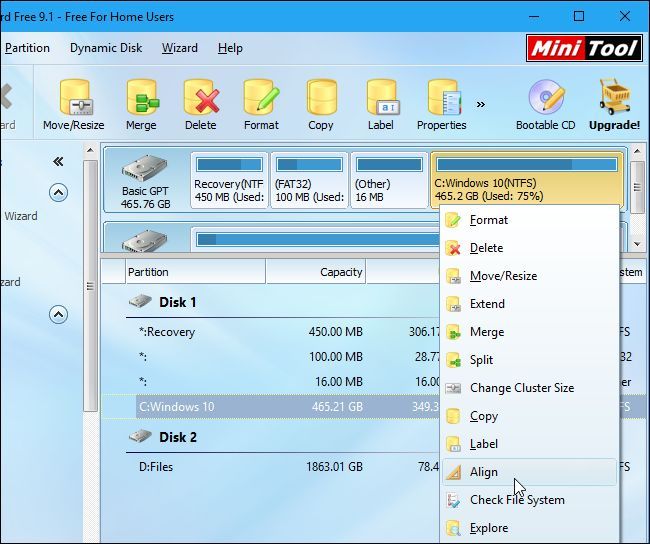Click the Partition column header

[195, 272]
